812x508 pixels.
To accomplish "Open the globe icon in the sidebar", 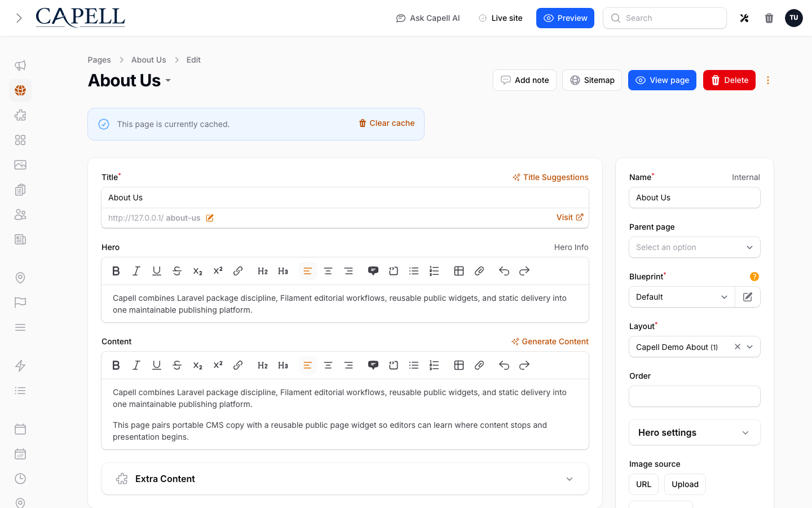I will 20,90.
